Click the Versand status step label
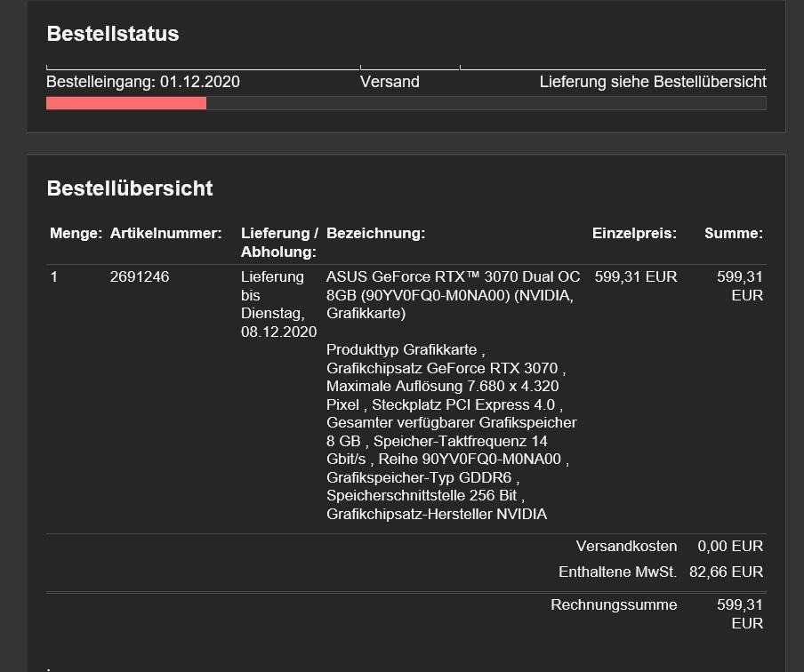Viewport: 804px width, 672px height. click(390, 82)
